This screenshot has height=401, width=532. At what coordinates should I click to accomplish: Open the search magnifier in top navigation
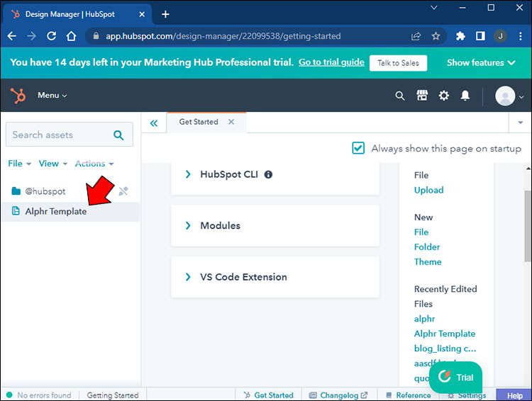(x=400, y=96)
